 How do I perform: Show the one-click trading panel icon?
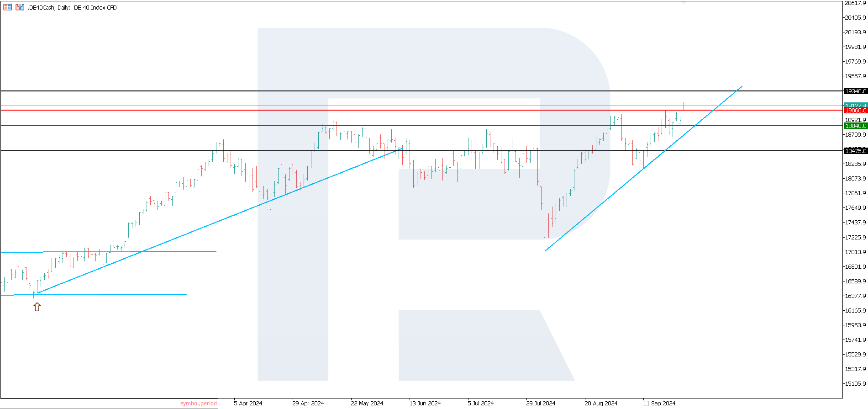tap(20, 7)
